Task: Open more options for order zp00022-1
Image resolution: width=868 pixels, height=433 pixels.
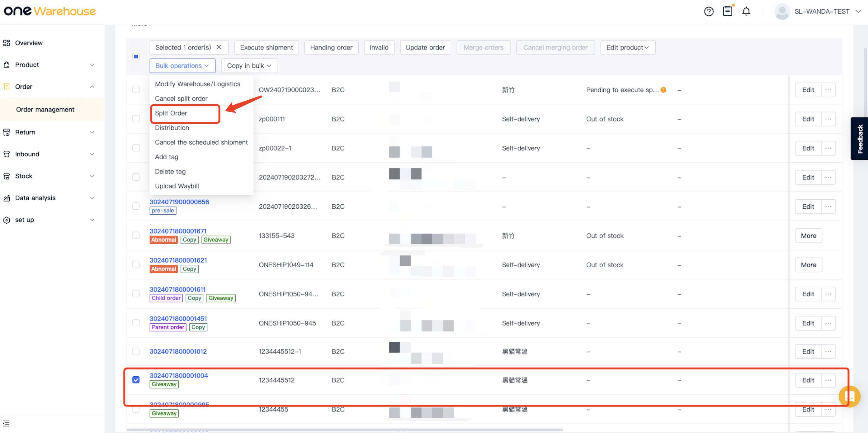Action: [x=828, y=148]
